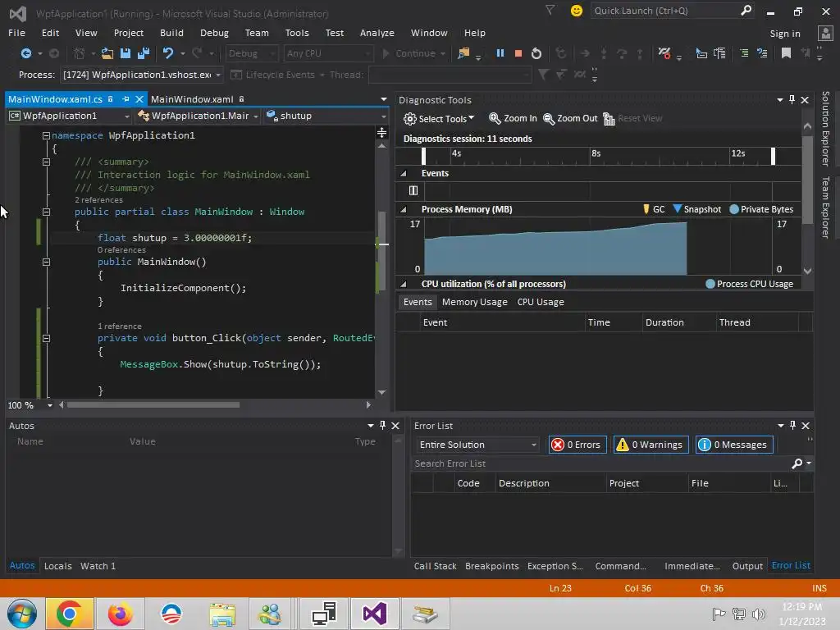Screen dimensions: 840x630
Task: Open the Debug menu
Action: (214, 33)
